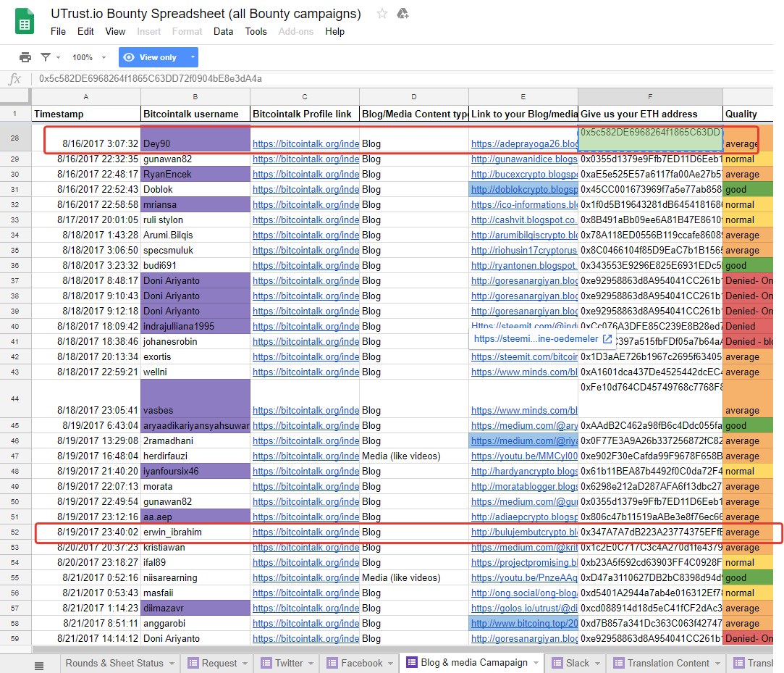784x673 pixels.
Task: Star the UTrust.io Bounty Spreadsheet
Action: [x=382, y=14]
